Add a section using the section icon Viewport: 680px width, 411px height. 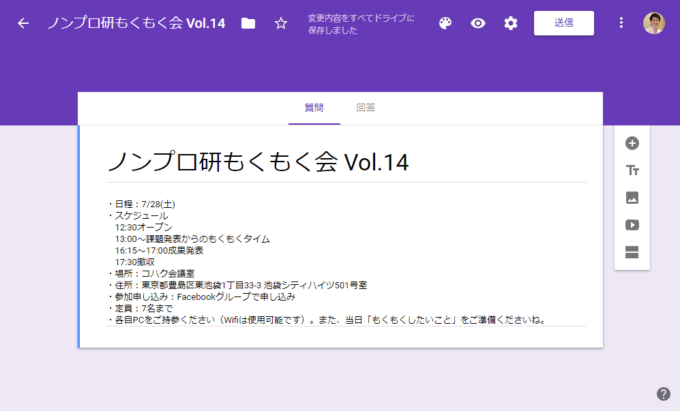point(632,252)
